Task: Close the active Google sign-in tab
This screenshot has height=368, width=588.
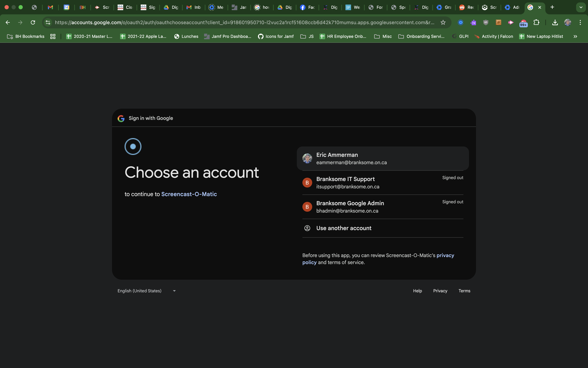Action: point(540,7)
